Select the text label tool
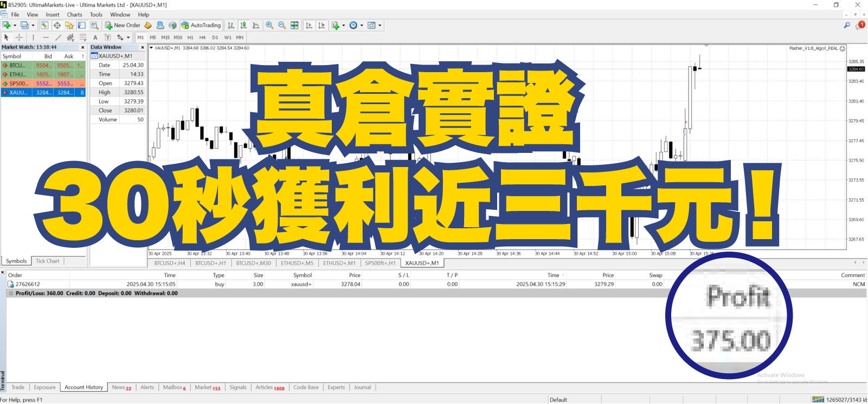Viewport: 868px width, 404px height. coord(107,37)
